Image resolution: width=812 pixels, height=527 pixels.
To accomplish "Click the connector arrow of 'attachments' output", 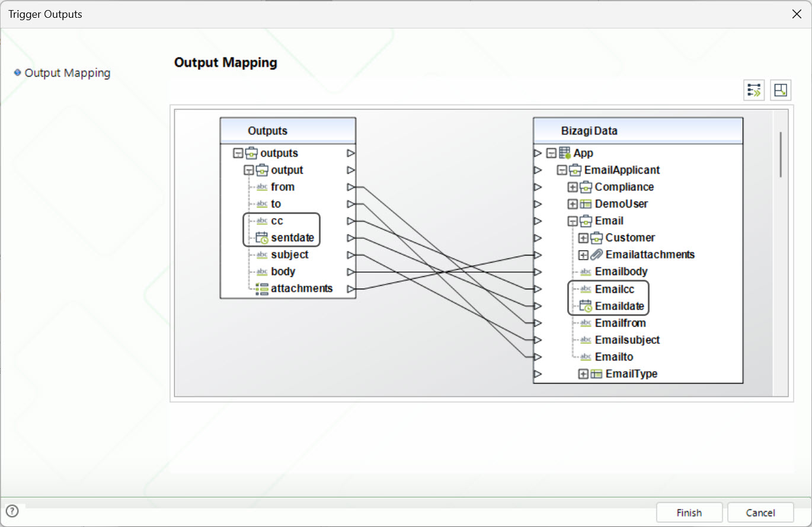I will coord(351,289).
